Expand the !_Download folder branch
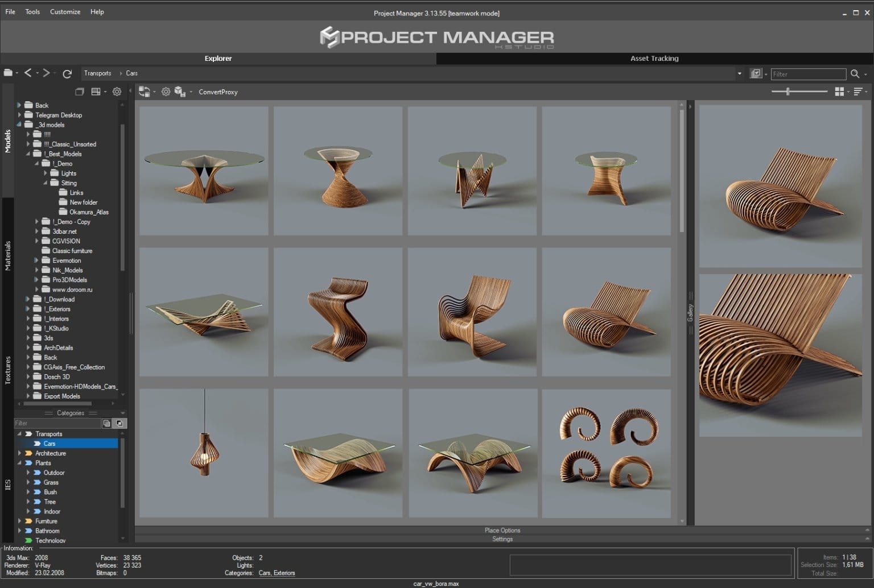 click(27, 299)
